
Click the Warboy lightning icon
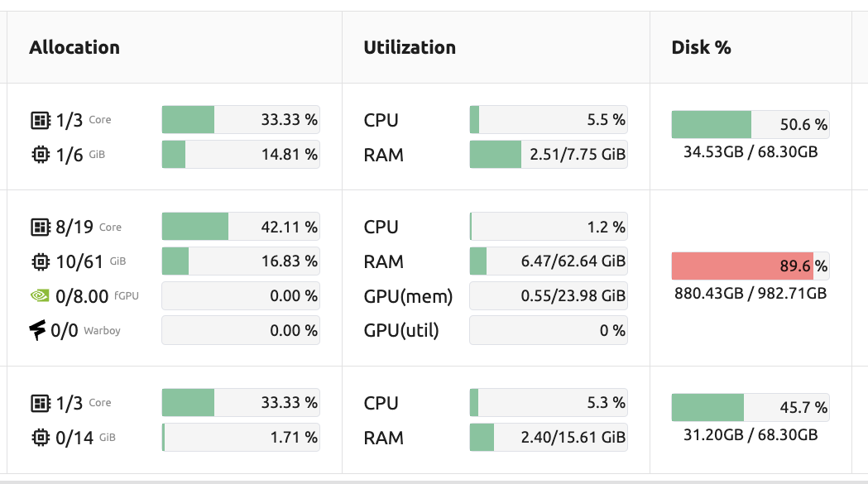[38, 331]
